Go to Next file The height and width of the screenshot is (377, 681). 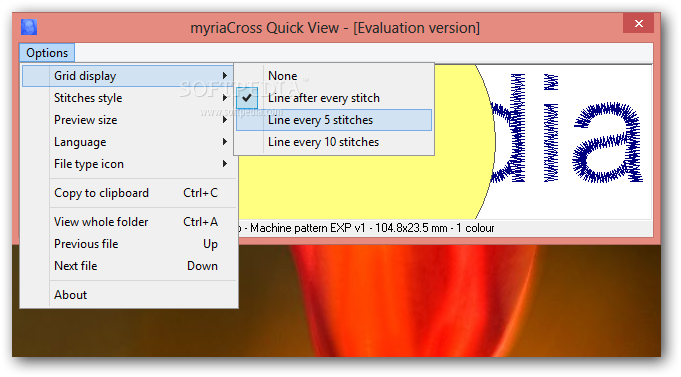pyautogui.click(x=128, y=266)
